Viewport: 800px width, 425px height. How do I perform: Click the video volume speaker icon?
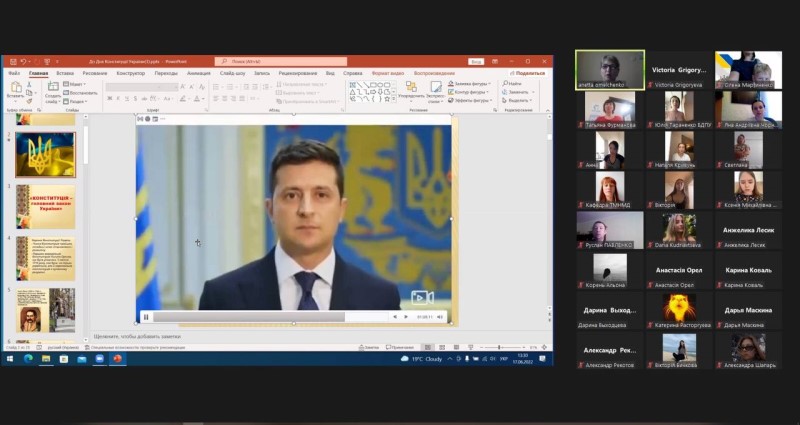tap(440, 317)
